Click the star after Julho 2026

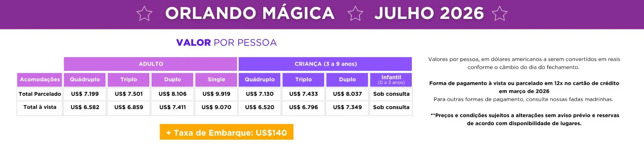click(500, 14)
